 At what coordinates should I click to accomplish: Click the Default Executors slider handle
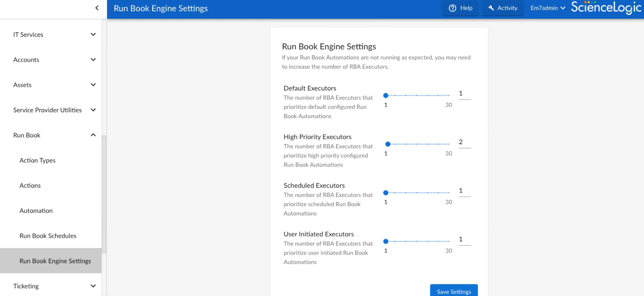pyautogui.click(x=386, y=96)
